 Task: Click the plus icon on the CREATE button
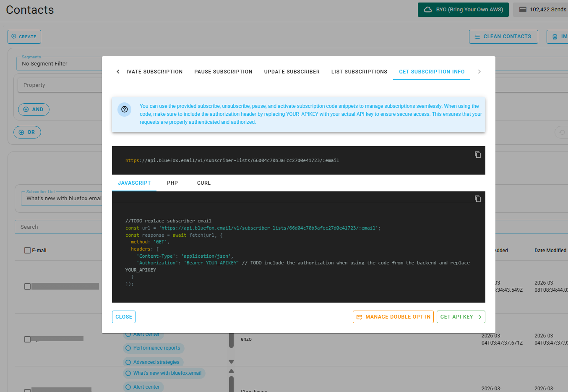pyautogui.click(x=14, y=37)
